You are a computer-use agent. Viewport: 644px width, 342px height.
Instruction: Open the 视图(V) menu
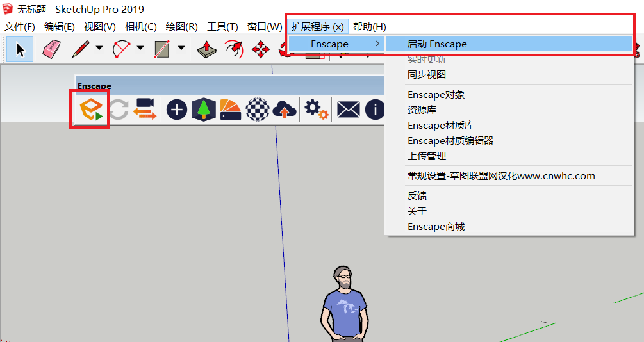(100, 27)
